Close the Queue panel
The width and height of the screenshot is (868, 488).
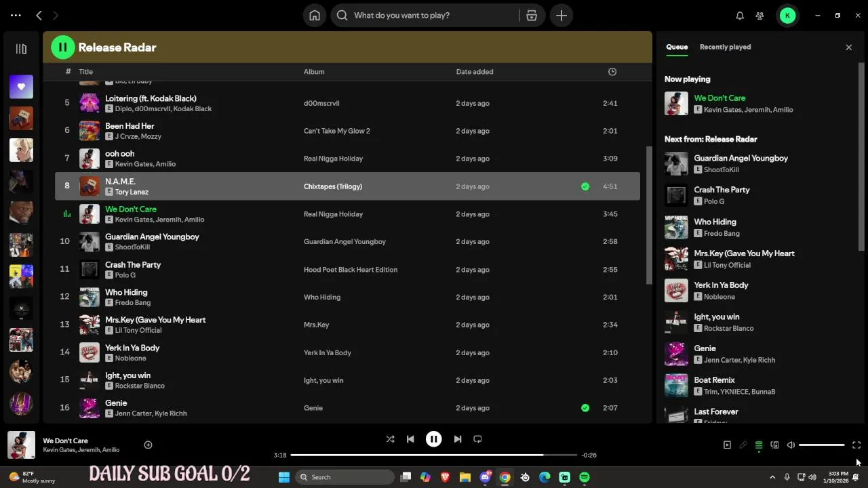click(848, 47)
